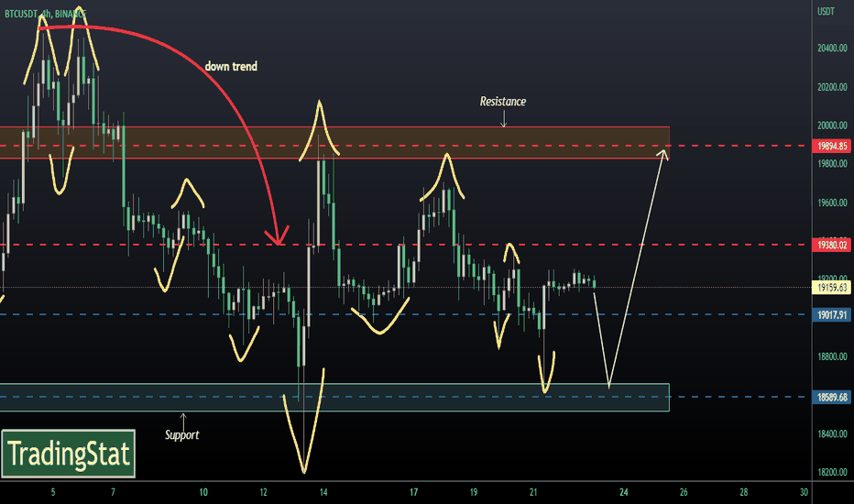Viewport: 854px width, 504px height.
Task: Click date 24 on the time axis
Action: [x=624, y=493]
